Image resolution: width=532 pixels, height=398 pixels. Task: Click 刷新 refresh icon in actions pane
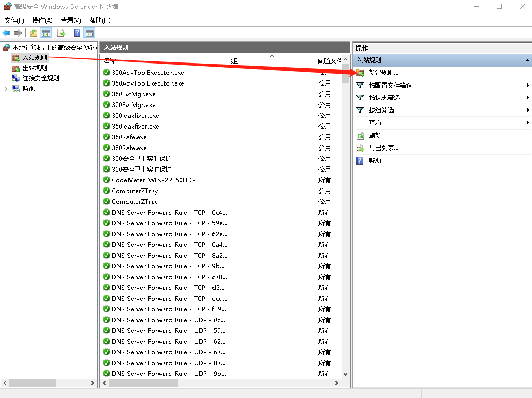[x=360, y=136]
